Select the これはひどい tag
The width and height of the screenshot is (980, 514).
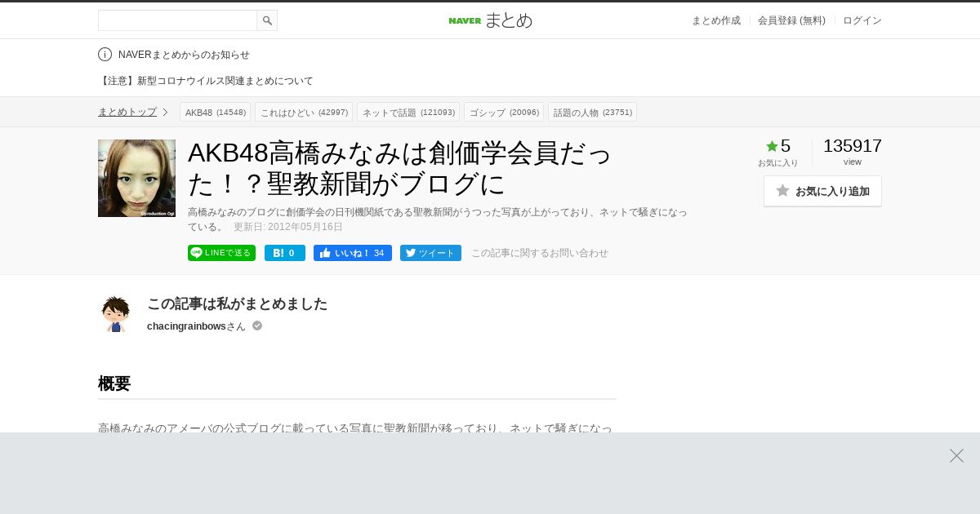pyautogui.click(x=304, y=112)
